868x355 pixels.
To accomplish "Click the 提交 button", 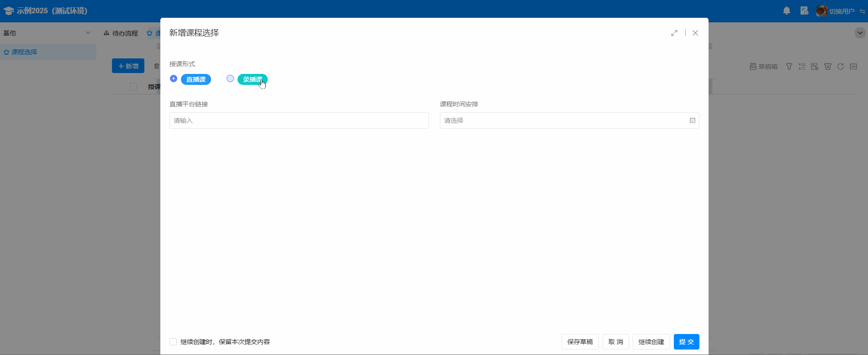I will point(686,342).
